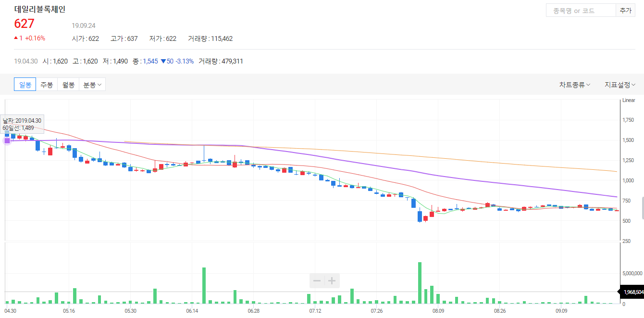Click the 06.14 date axis label
Viewport: 644px width, 318px height.
click(x=192, y=311)
